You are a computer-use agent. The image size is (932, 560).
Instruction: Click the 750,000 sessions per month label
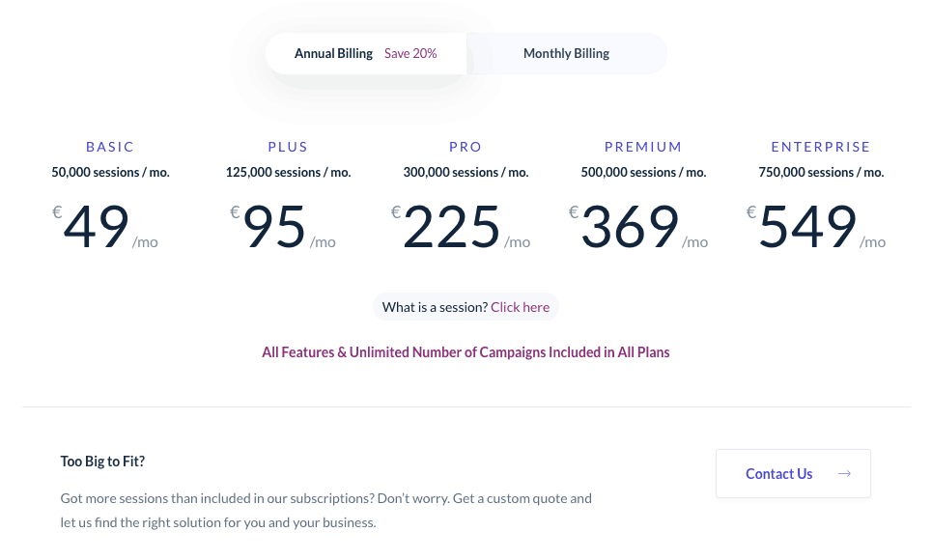(821, 173)
